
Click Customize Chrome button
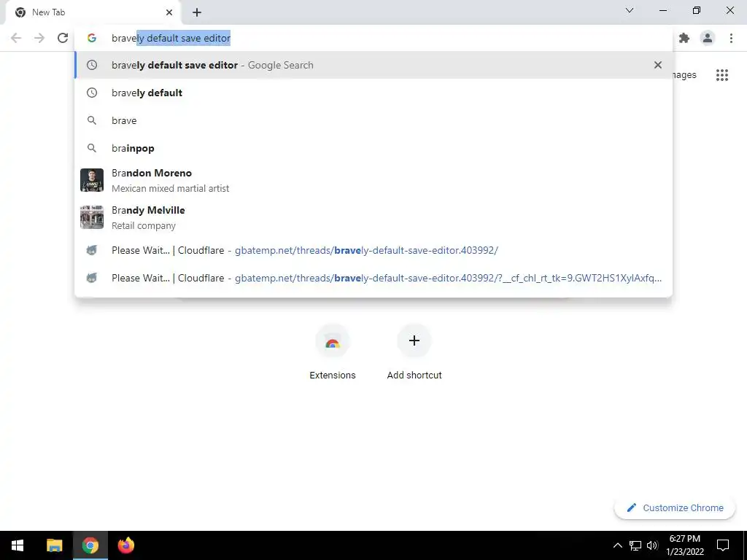675,507
